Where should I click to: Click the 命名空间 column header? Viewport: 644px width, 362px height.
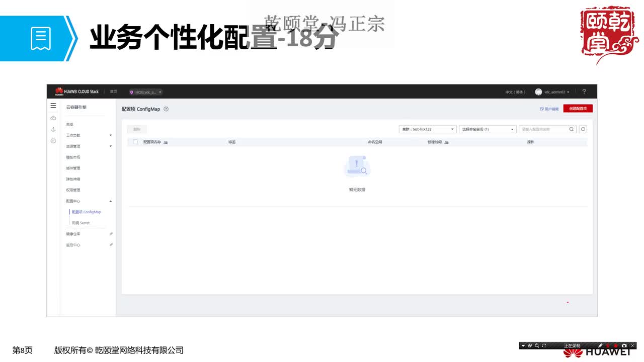tap(375, 142)
